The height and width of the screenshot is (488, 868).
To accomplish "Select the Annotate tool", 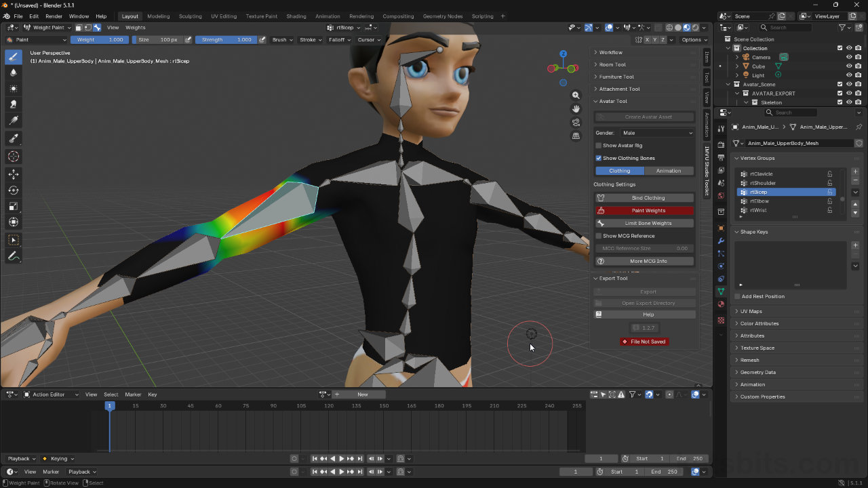I will pos(14,257).
